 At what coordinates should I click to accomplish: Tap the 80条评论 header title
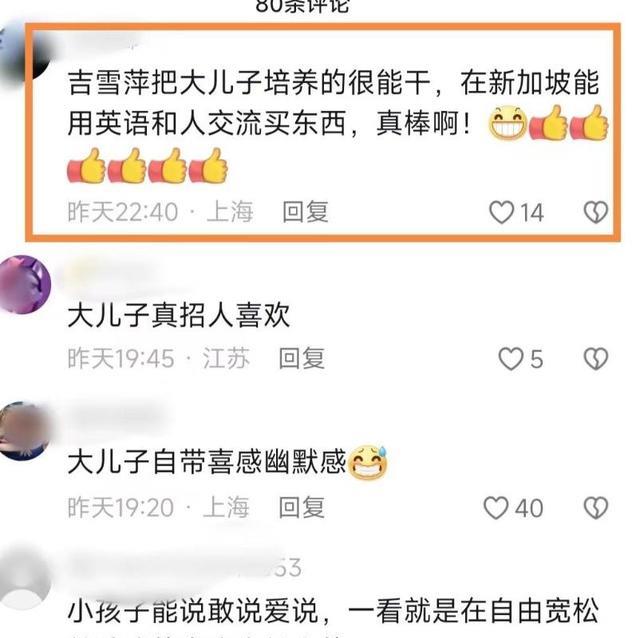click(x=302, y=6)
